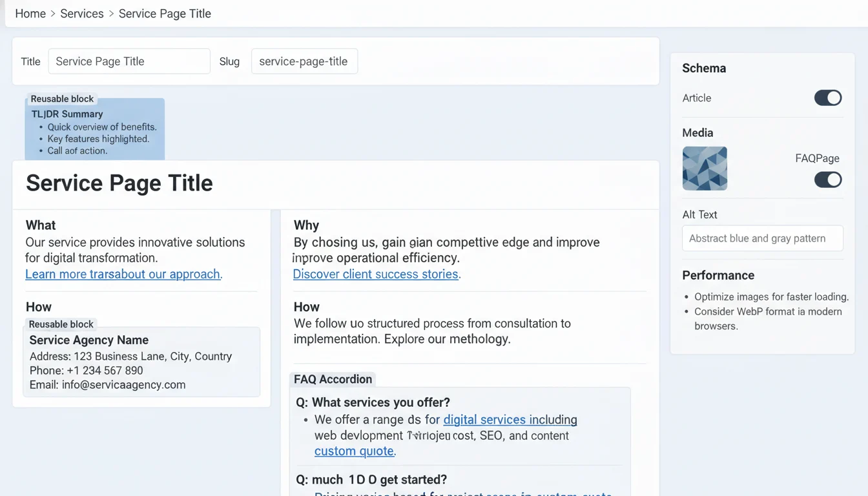The image size is (868, 496).
Task: Open the blue abstract media thumbnail
Action: click(705, 169)
